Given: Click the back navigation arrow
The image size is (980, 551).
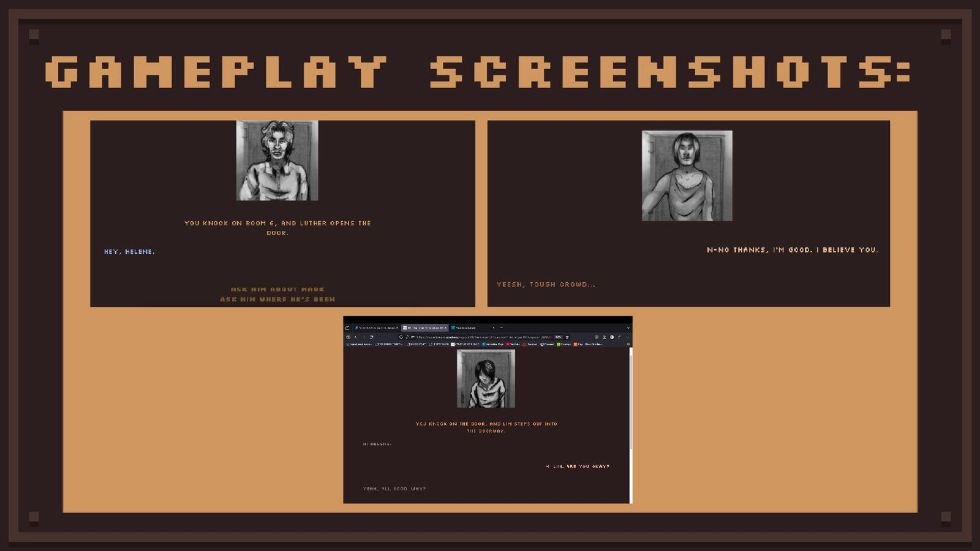Looking at the screenshot, I should 356,337.
